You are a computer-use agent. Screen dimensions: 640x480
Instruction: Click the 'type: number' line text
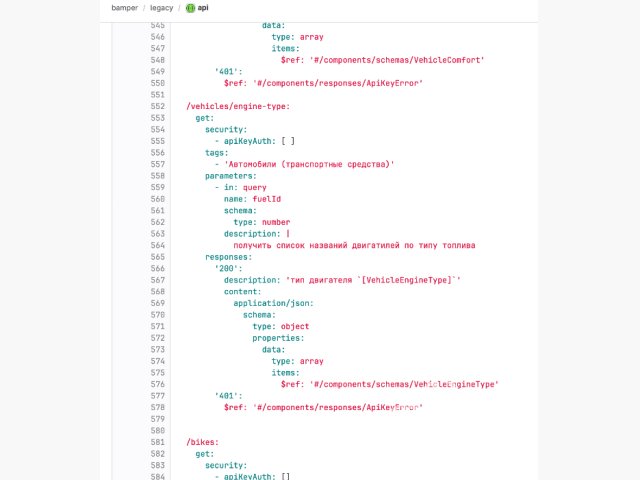point(262,222)
